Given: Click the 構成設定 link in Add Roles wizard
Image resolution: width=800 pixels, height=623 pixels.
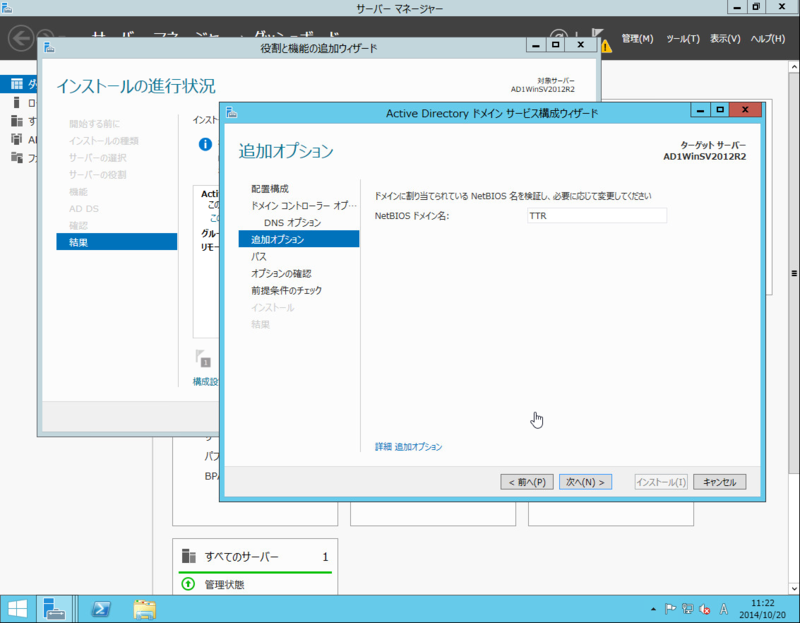Looking at the screenshot, I should [x=206, y=381].
